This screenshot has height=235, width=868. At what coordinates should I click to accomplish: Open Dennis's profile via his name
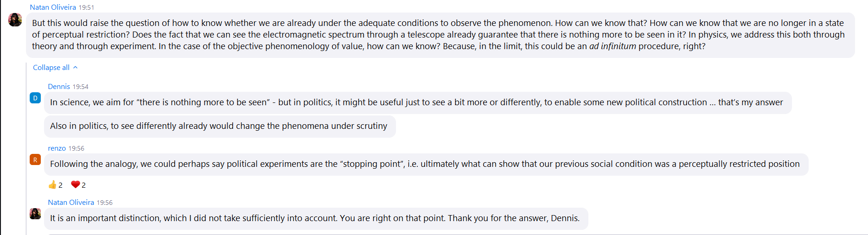(59, 87)
